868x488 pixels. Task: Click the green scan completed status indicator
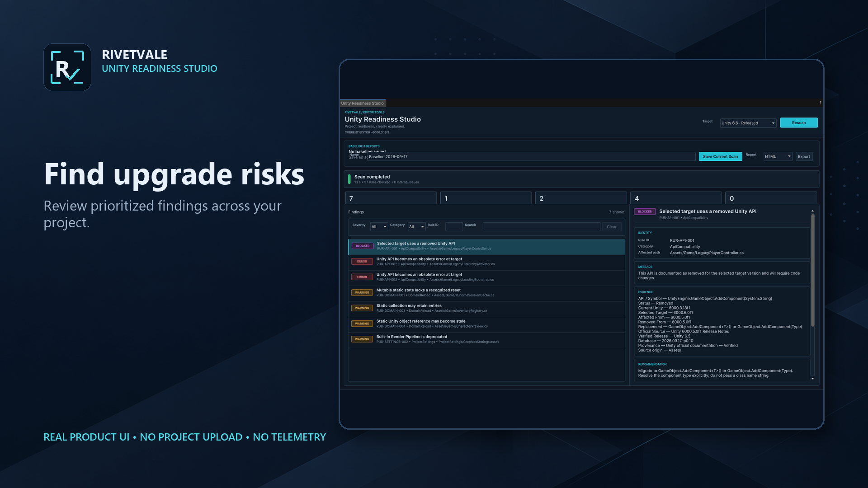[x=349, y=179]
